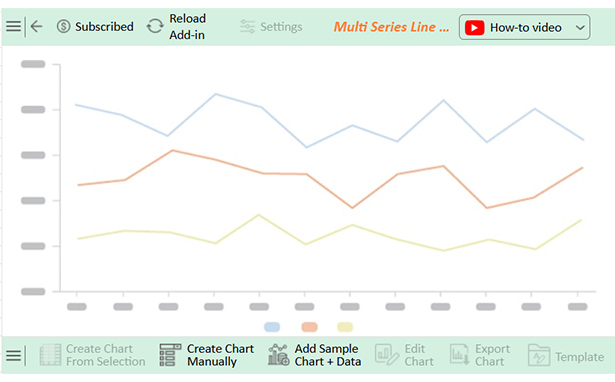The image size is (615, 382).
Task: Click the Subscribed dollar icon
Action: coord(64,27)
